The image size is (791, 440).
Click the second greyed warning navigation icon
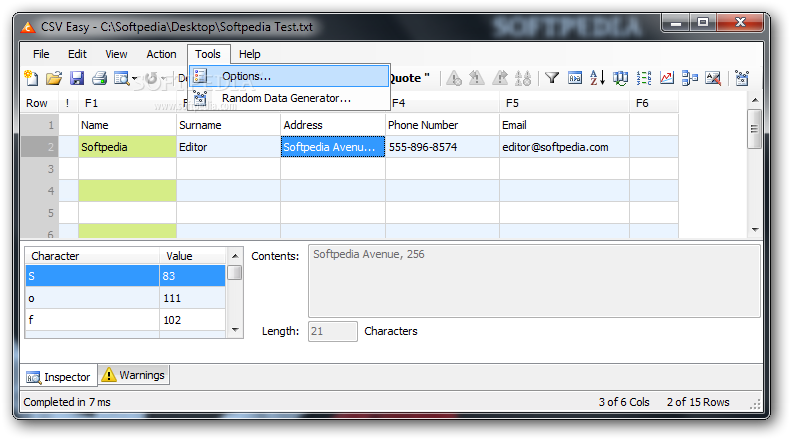tap(476, 78)
